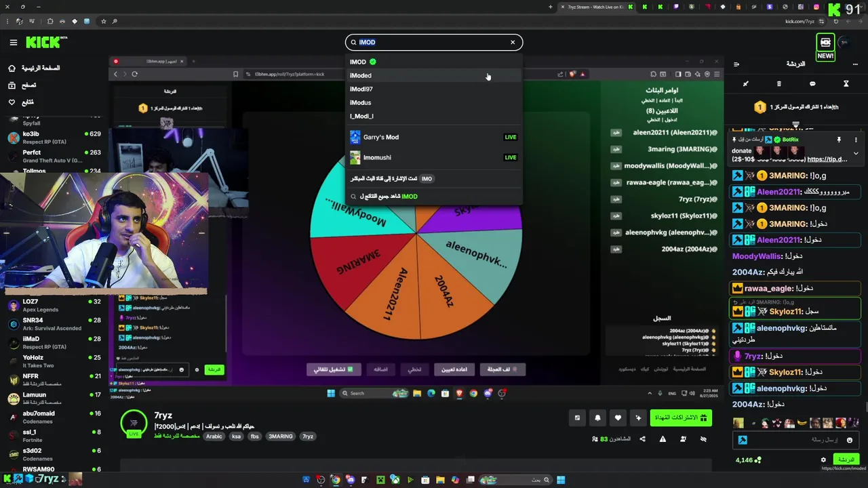This screenshot has width=868, height=488.
Task: Open the browse sidebar item
Action: click(x=22, y=85)
